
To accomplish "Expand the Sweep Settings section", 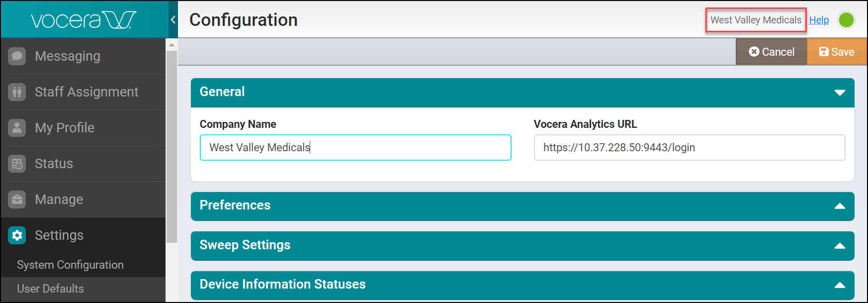I will tap(840, 246).
